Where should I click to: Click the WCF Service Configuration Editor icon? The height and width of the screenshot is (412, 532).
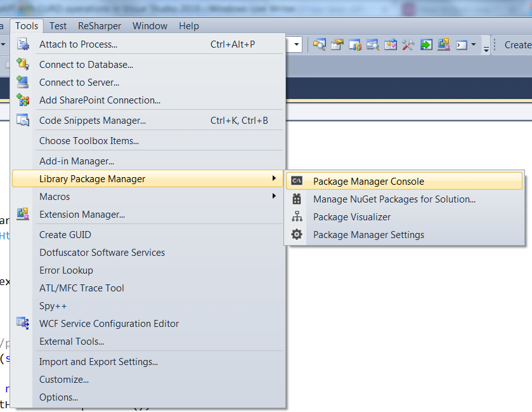[23, 323]
